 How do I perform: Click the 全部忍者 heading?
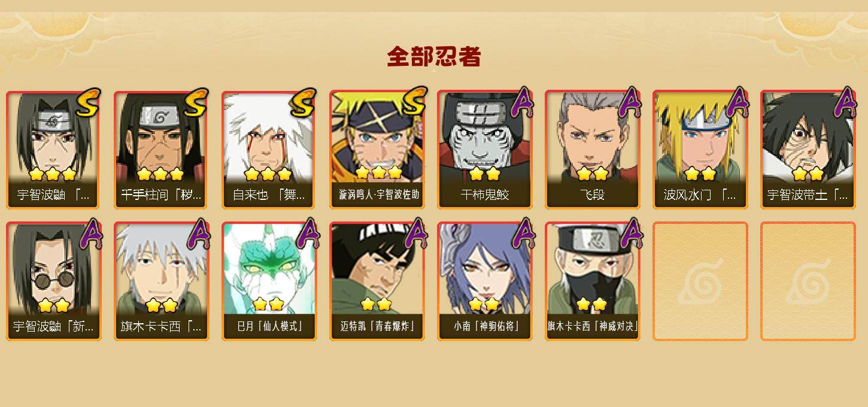[x=434, y=57]
